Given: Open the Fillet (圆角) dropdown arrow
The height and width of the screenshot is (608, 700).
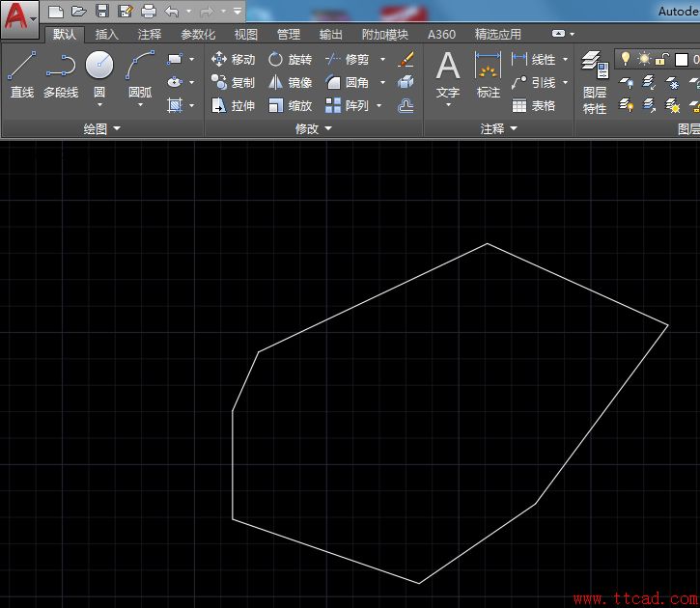Looking at the screenshot, I should pyautogui.click(x=382, y=82).
